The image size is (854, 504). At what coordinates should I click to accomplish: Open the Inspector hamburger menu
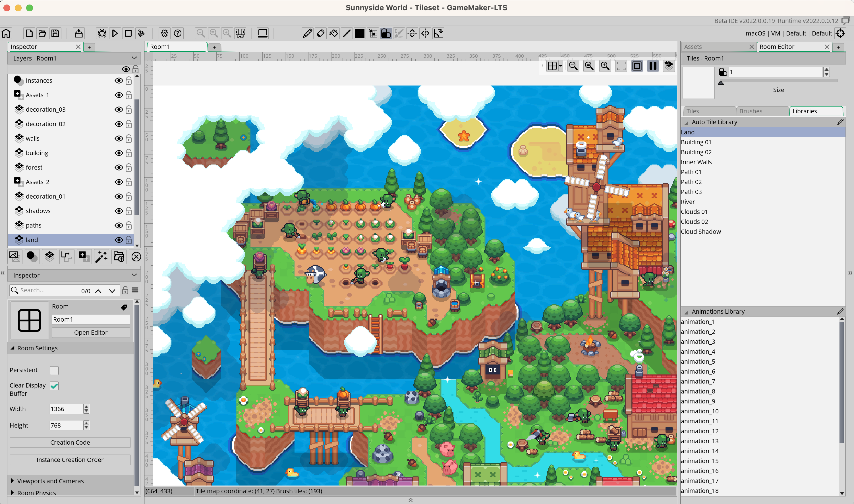click(x=135, y=290)
